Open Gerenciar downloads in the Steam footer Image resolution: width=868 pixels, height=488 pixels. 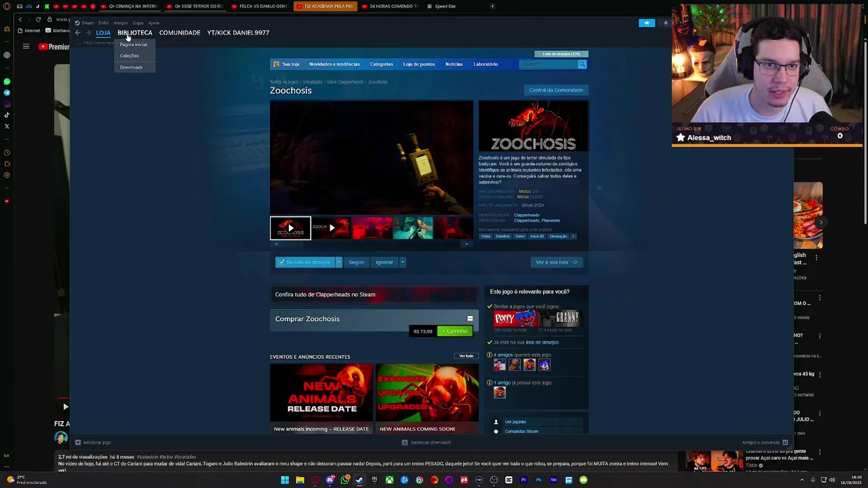point(427,443)
